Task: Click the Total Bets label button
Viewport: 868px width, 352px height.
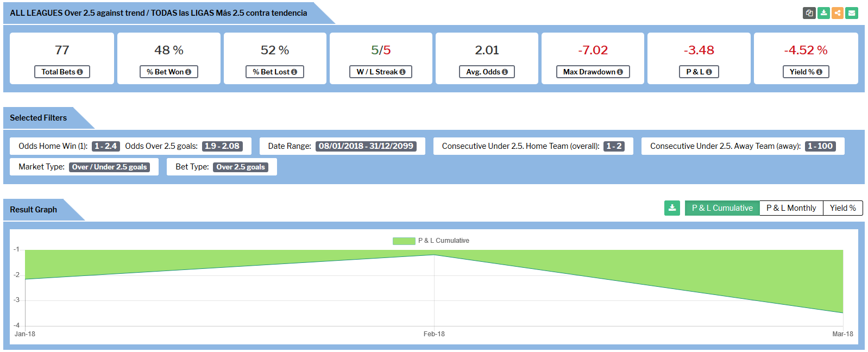Action: [x=62, y=72]
